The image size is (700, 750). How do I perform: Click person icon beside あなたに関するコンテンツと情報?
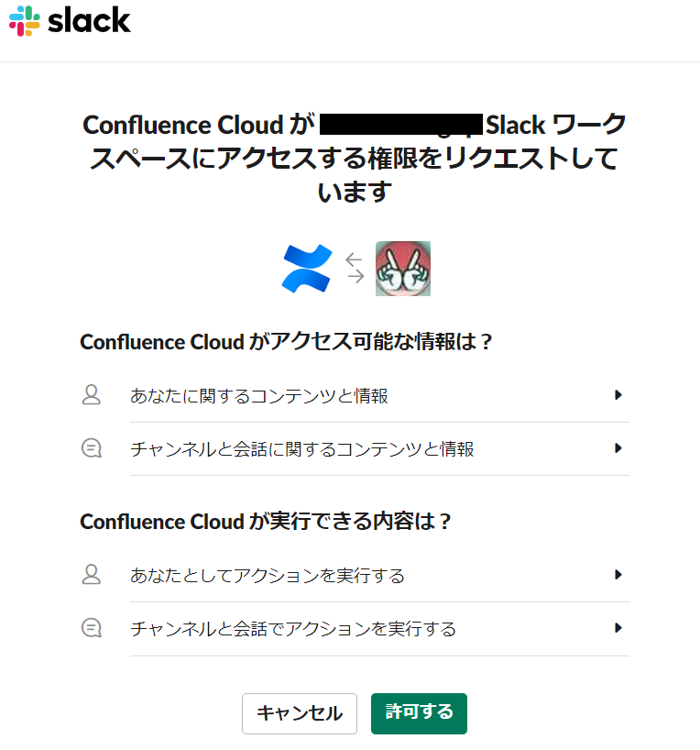[x=92, y=395]
